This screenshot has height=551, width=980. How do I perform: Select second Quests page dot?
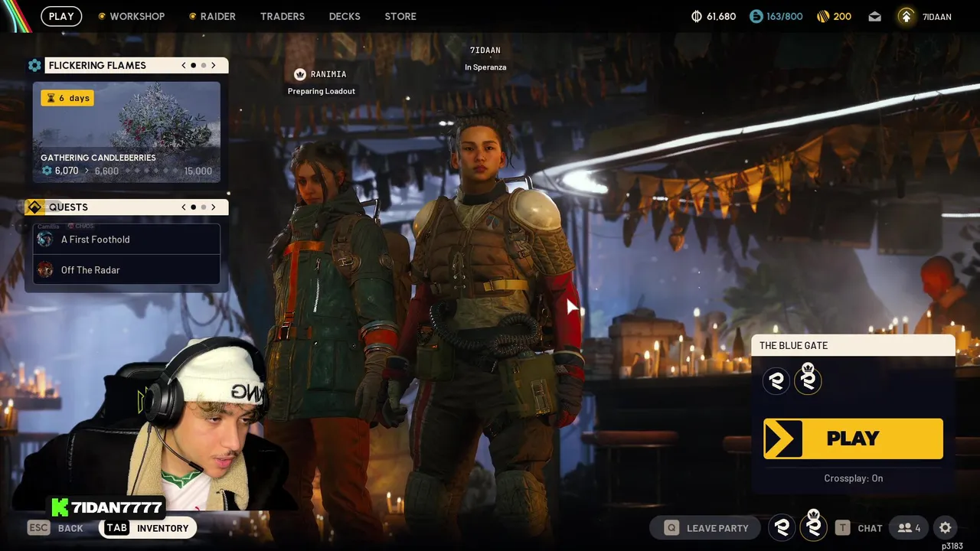coord(204,207)
